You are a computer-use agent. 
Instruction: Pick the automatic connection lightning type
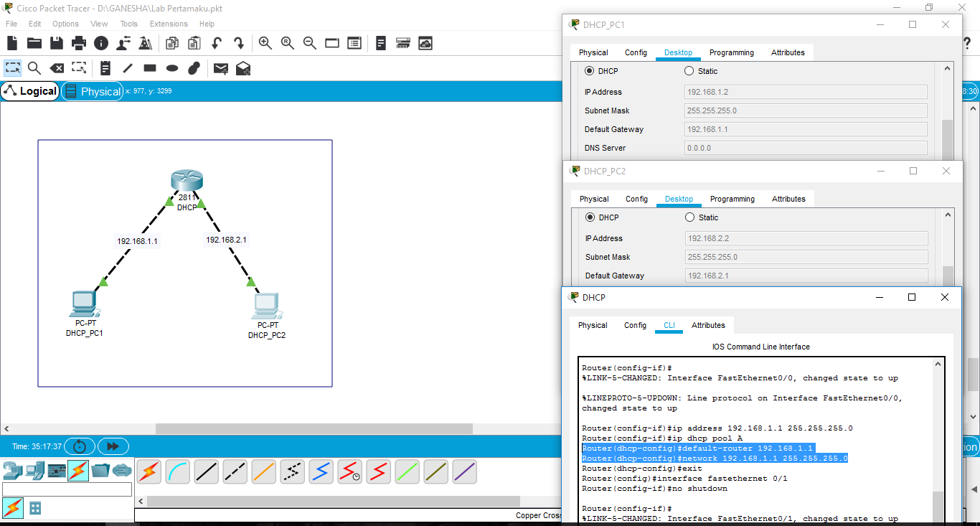coord(149,472)
